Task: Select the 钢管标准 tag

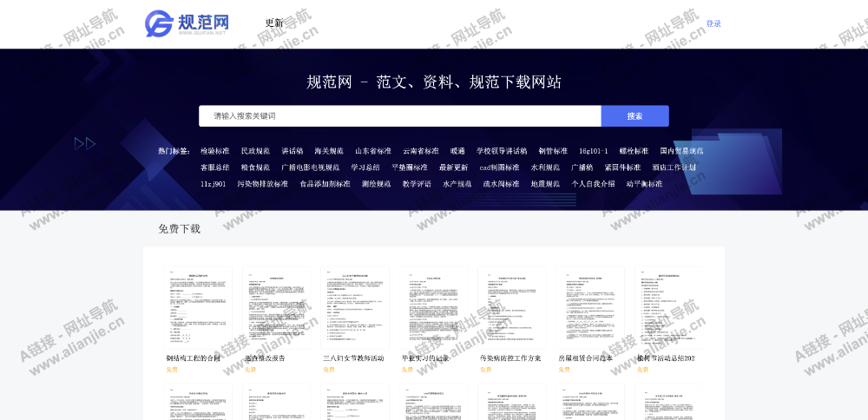Action: coord(553,150)
